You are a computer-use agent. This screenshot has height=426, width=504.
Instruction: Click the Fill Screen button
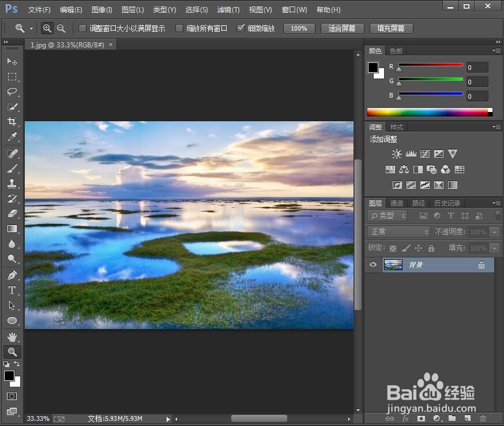pyautogui.click(x=391, y=28)
